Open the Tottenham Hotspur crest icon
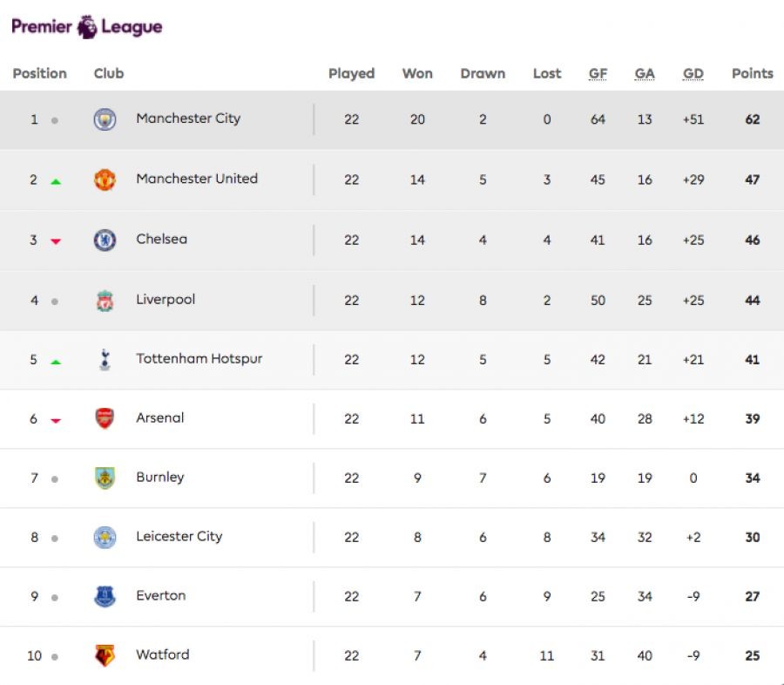This screenshot has height=685, width=784. 105,360
